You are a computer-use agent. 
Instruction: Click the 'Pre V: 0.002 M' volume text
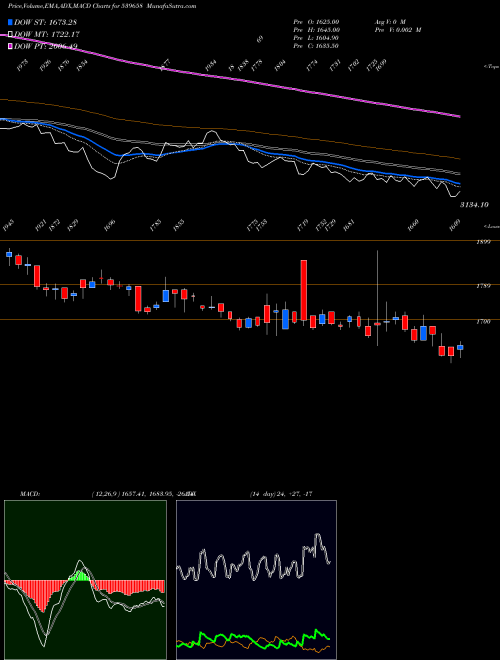pos(398,30)
